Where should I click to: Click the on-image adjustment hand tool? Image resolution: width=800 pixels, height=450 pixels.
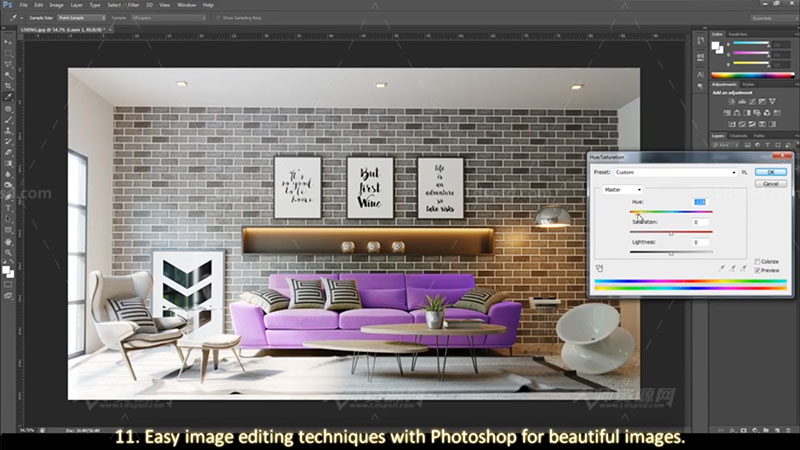599,268
